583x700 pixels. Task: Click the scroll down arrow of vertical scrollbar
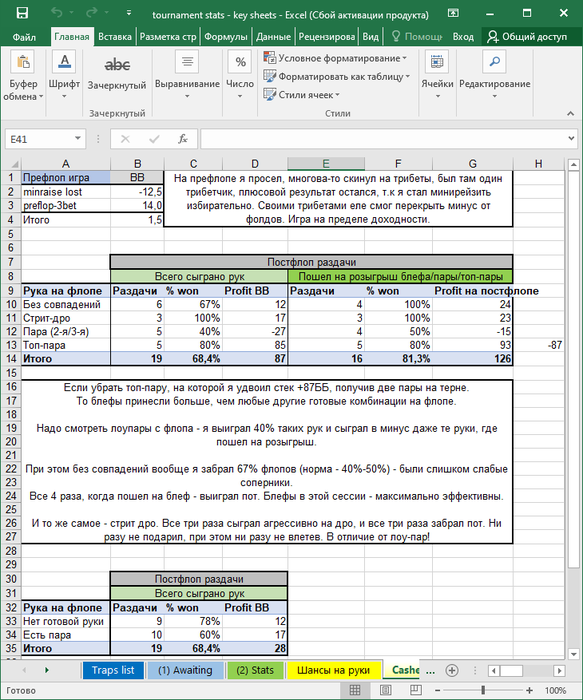573,654
